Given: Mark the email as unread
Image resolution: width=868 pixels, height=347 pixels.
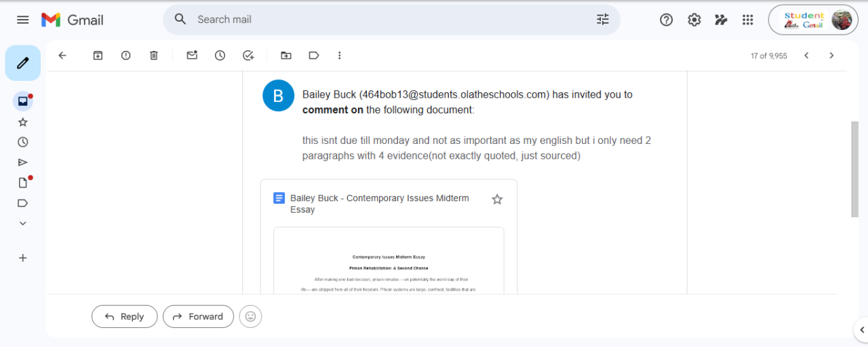Looking at the screenshot, I should coord(192,56).
